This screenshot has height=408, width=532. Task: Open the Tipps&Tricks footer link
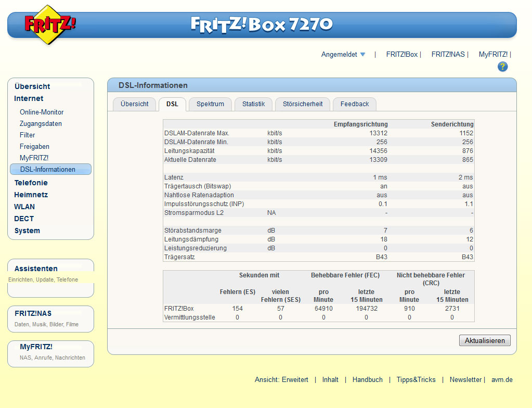pos(416,379)
